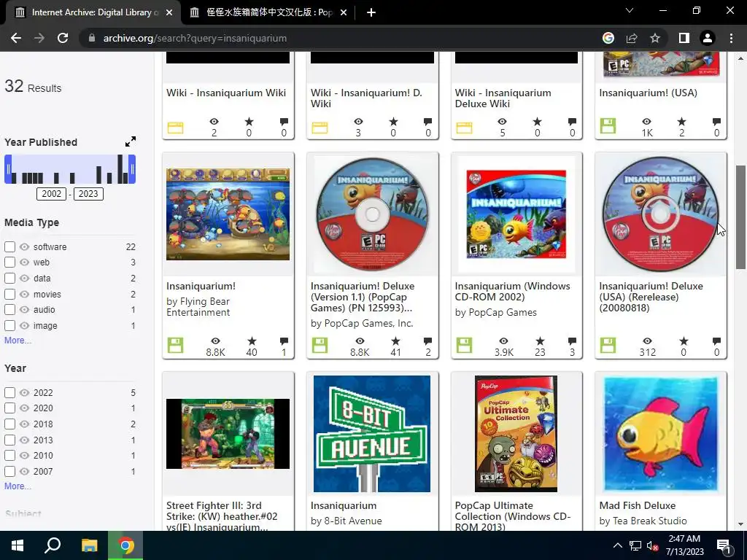Screen dimensions: 747x560
Task: Click the web media icon on Insaniquarium Deluxe Wiki card
Action: 464,128
